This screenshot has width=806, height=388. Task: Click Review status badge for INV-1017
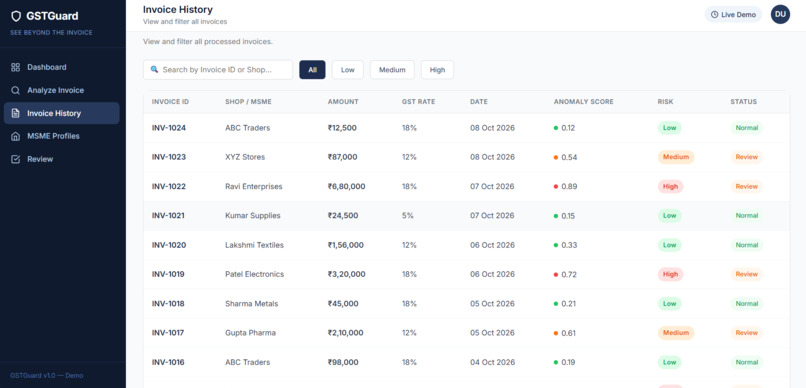pos(747,333)
